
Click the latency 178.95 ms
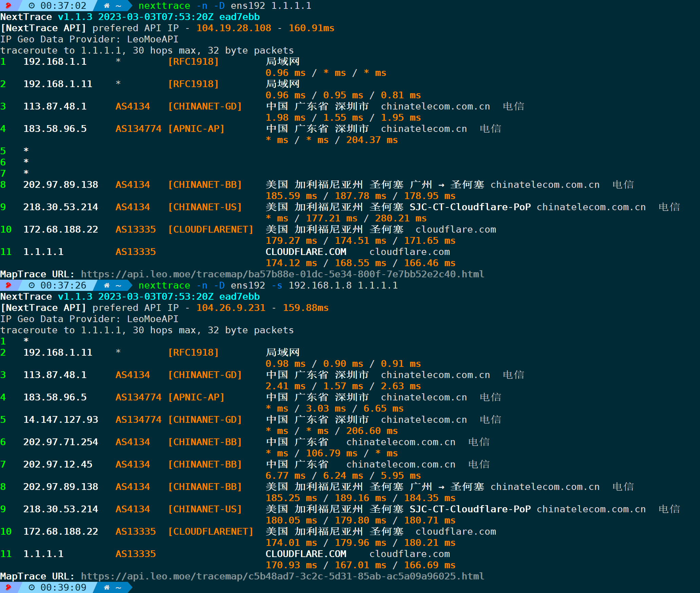(430, 196)
